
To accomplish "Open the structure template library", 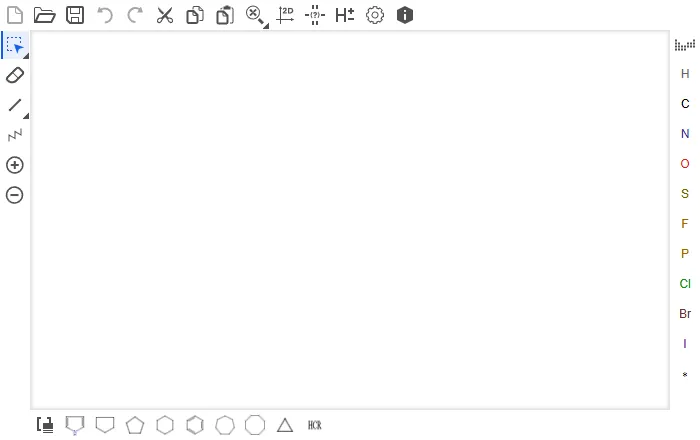I will tap(45, 425).
